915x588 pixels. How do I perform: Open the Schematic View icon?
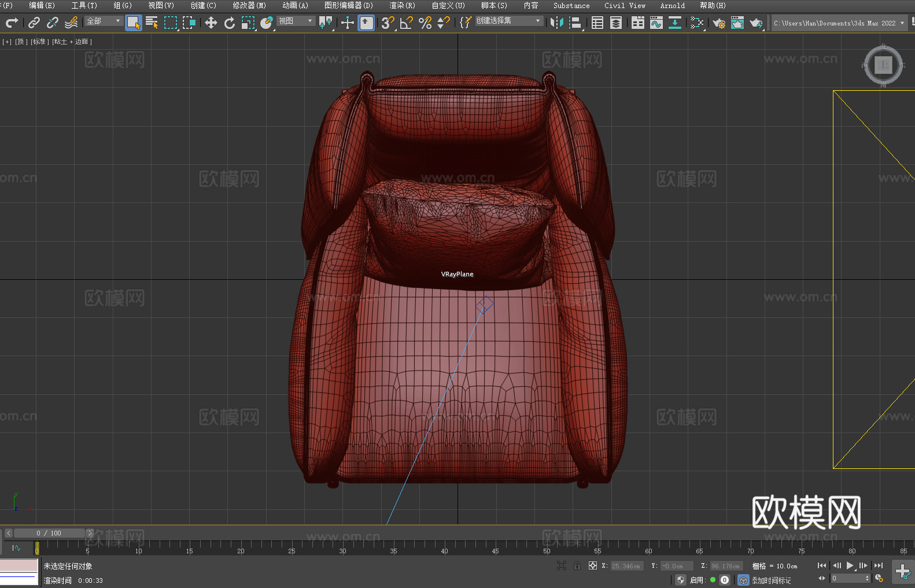coord(697,23)
